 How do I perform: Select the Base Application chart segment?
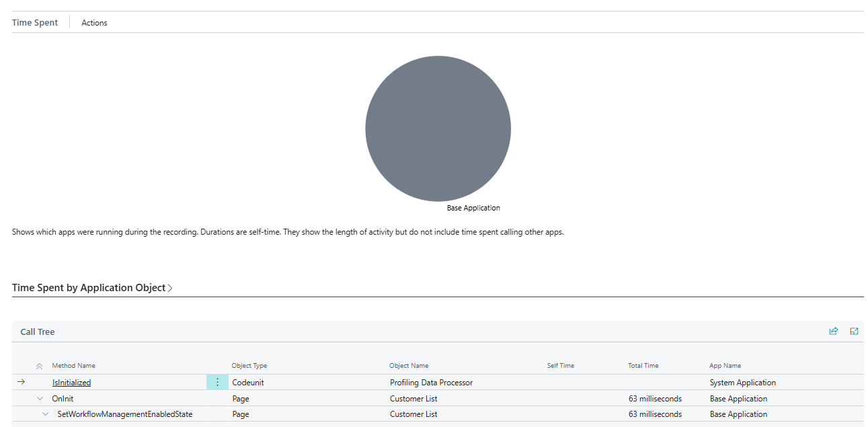[438, 128]
